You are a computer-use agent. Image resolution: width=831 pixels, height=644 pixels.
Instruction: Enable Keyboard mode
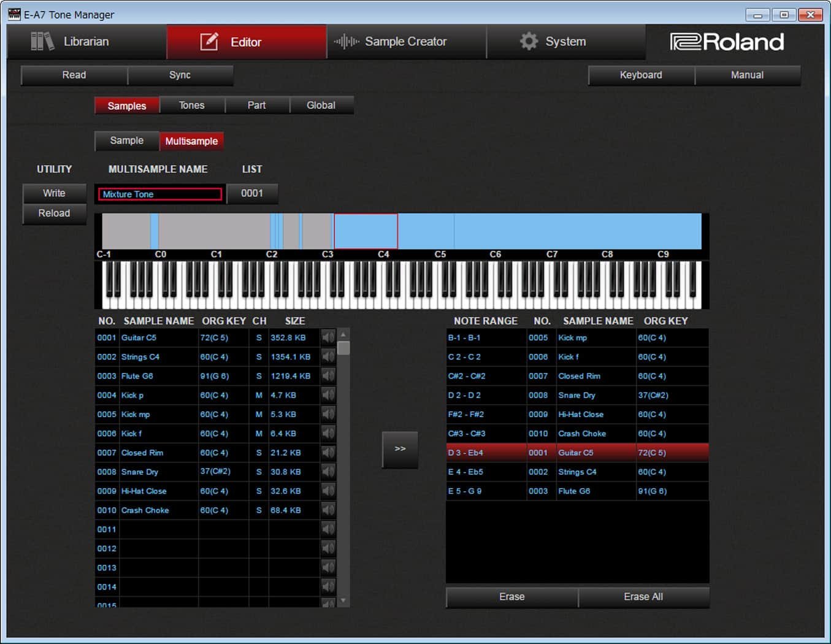pyautogui.click(x=640, y=75)
